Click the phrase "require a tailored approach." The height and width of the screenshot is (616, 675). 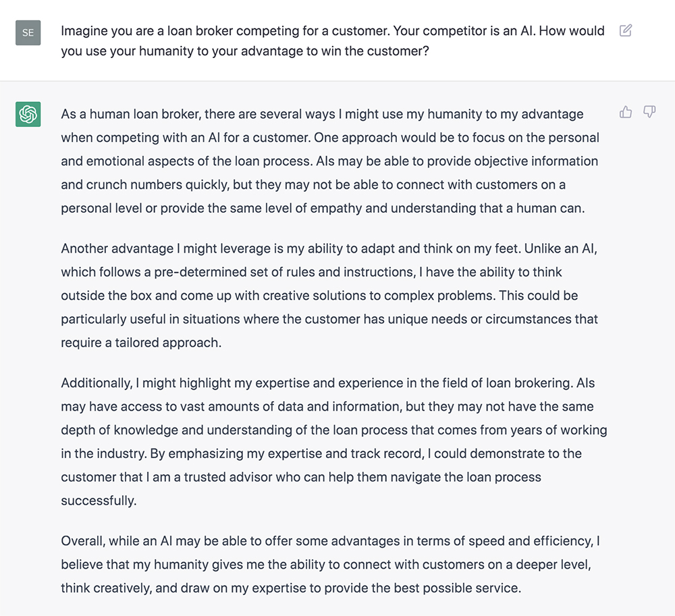(141, 342)
